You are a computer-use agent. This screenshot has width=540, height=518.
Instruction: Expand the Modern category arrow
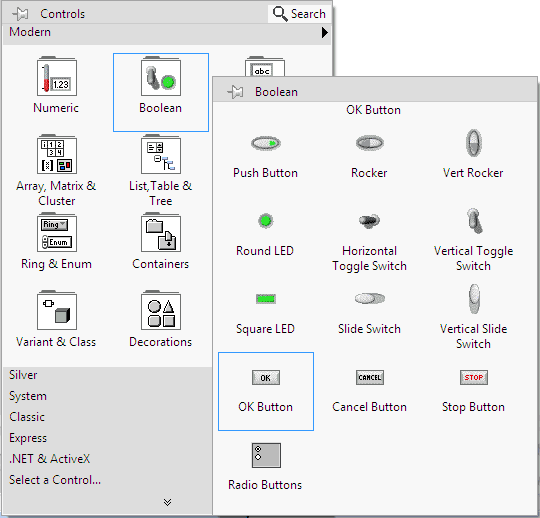click(324, 32)
